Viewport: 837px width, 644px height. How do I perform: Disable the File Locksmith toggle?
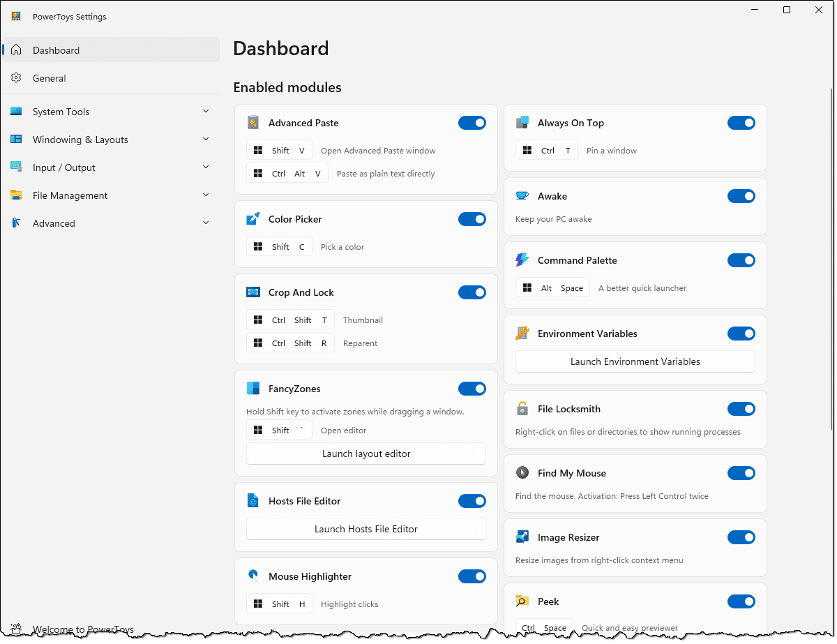coord(741,409)
